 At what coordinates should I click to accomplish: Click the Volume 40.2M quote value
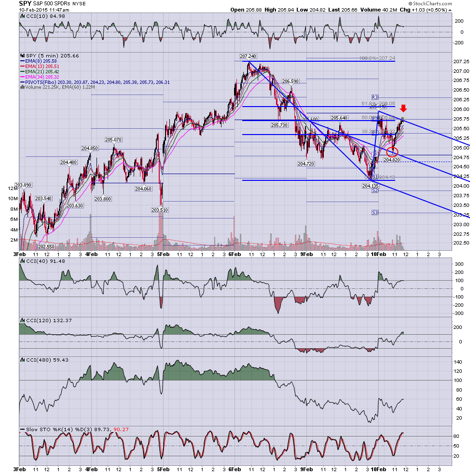click(x=378, y=10)
